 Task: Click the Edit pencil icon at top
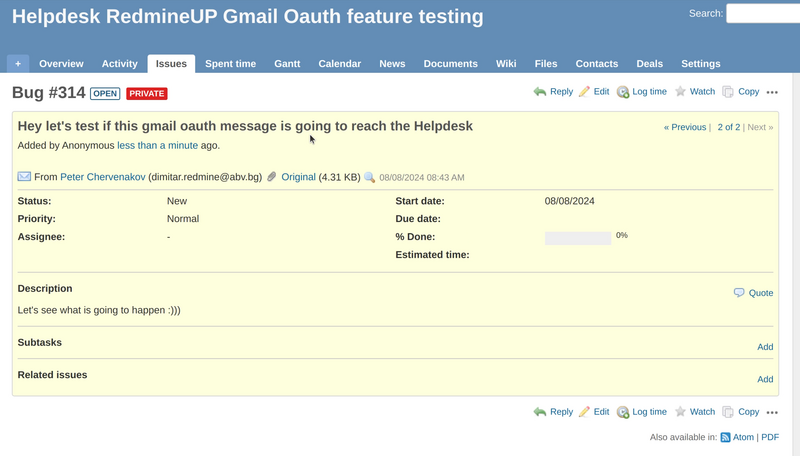pyautogui.click(x=584, y=92)
